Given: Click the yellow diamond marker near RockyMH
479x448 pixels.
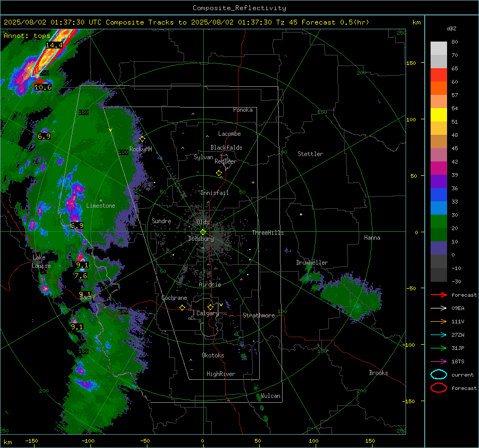Looking at the screenshot, I should click(142, 139).
